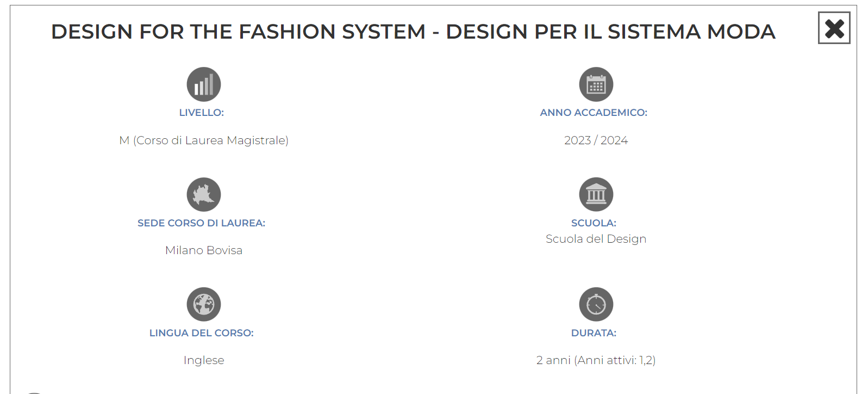Close the course details popup
This screenshot has width=868, height=394.
834,28
